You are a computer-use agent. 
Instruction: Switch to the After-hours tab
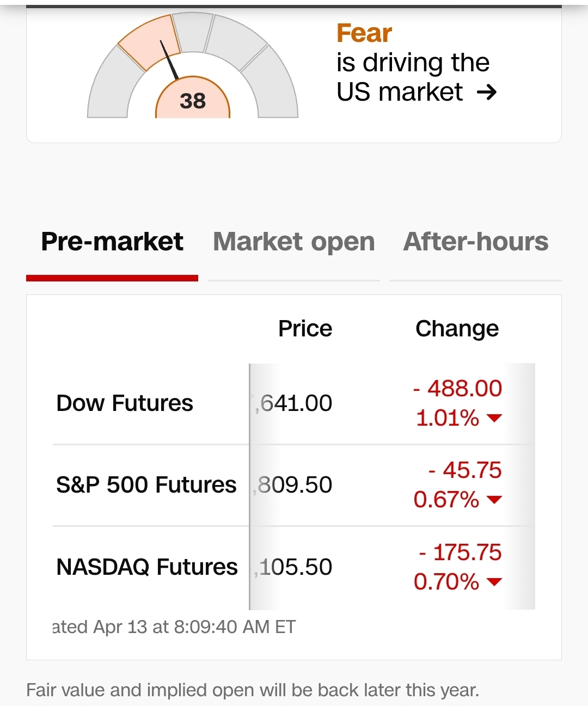475,242
